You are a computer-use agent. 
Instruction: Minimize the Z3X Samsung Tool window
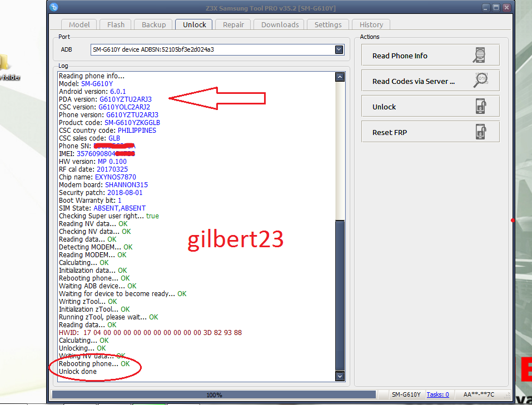485,7
